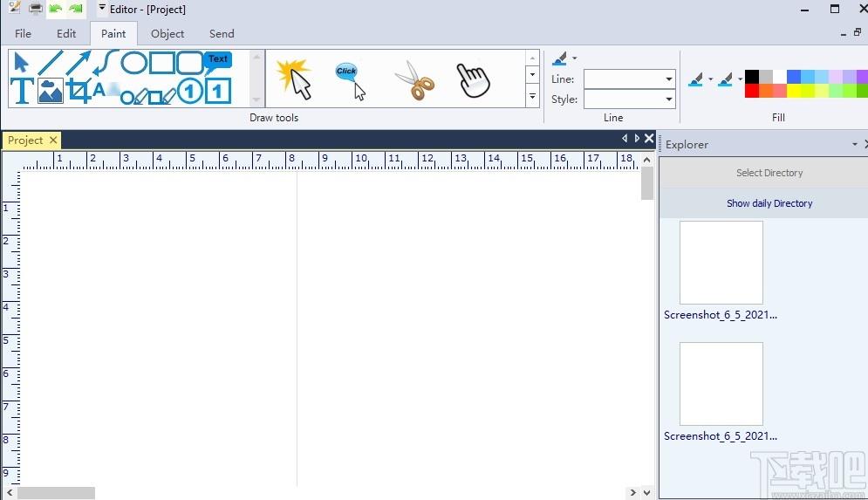Select the arrow pointer selection tool
The image size is (868, 500).
click(21, 63)
